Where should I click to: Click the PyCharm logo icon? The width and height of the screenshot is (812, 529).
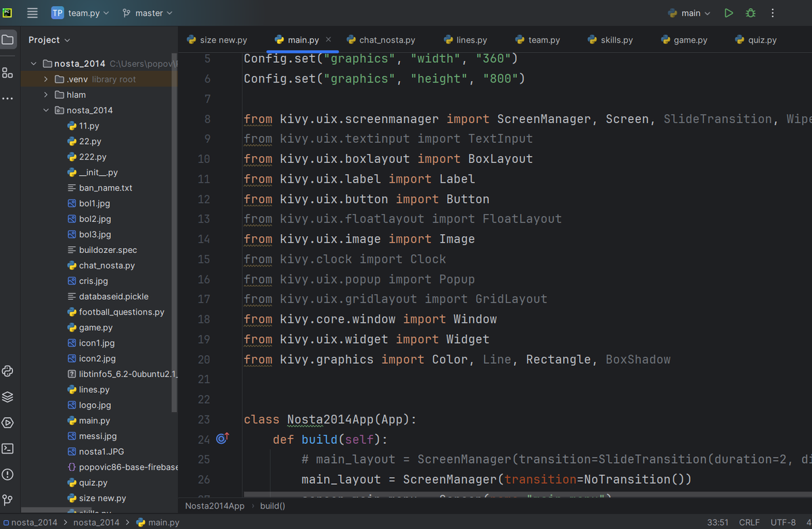[7, 13]
